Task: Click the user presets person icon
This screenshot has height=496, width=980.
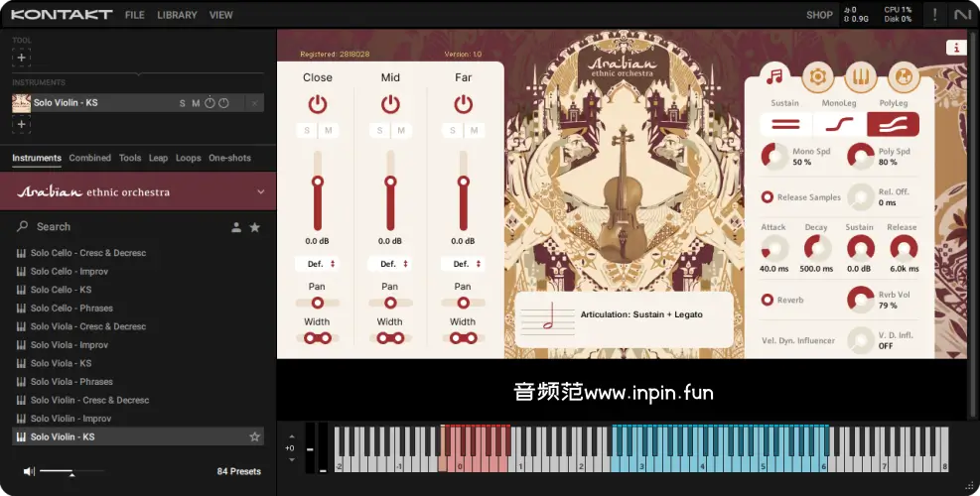Action: pyautogui.click(x=236, y=227)
